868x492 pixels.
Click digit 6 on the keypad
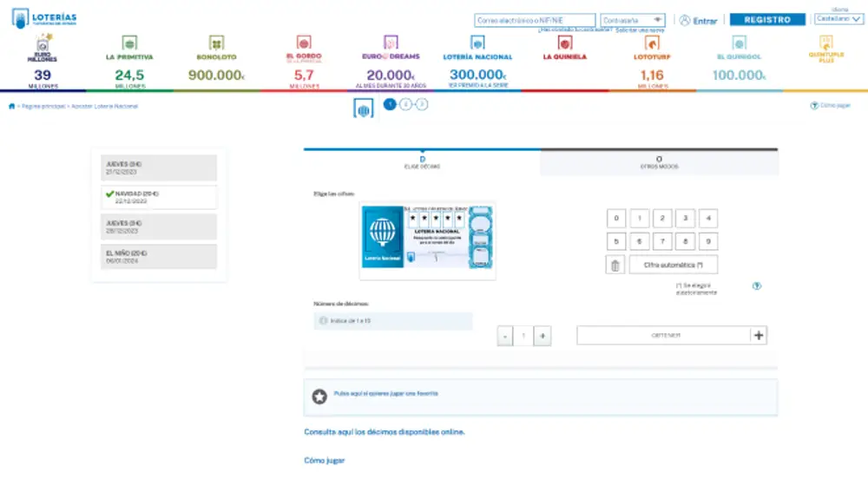(640, 241)
